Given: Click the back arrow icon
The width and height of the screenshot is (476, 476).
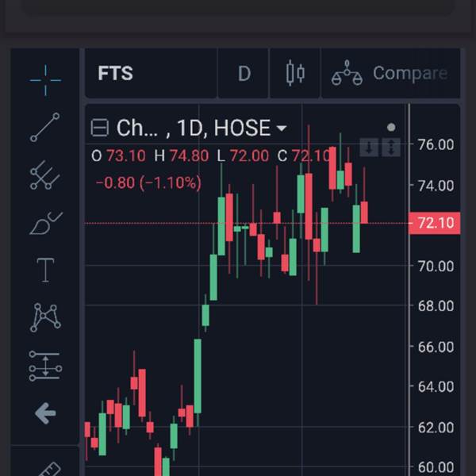Looking at the screenshot, I should (x=45, y=413).
